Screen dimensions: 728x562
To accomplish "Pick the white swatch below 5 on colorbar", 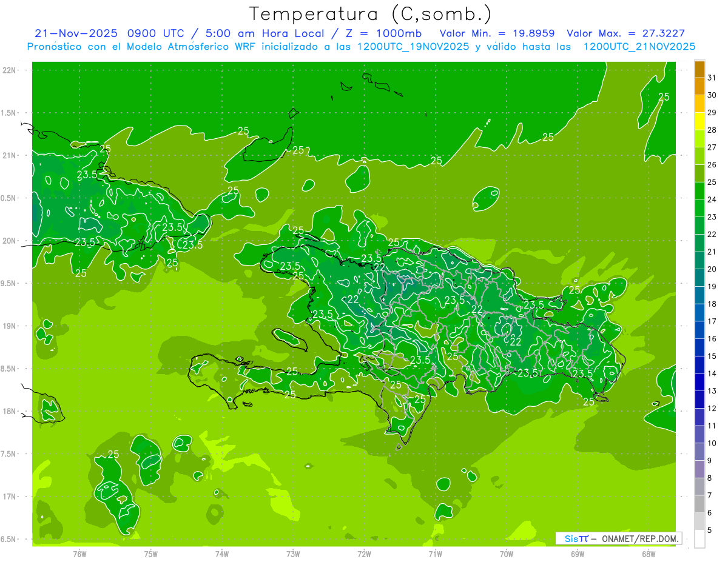I will (x=699, y=539).
